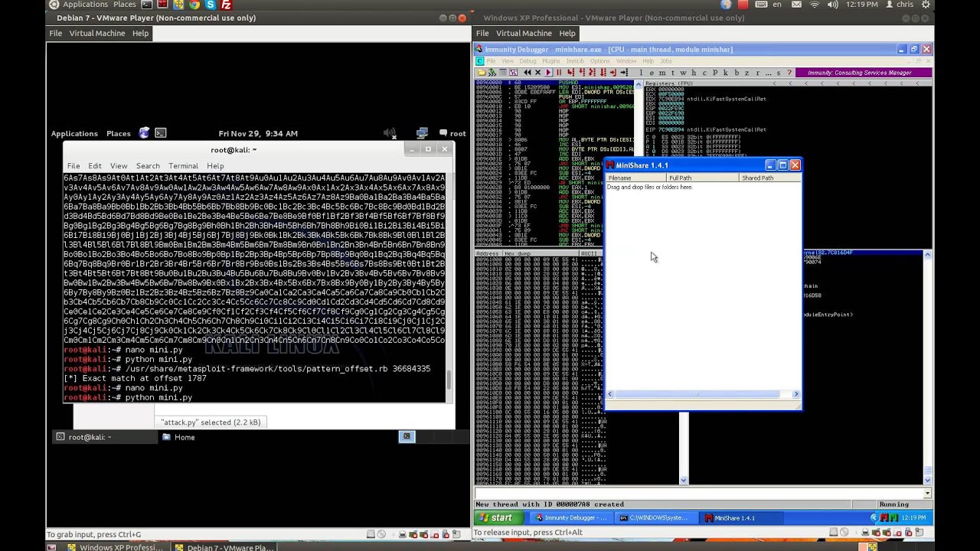Viewport: 980px width, 551px height.
Task: Open memory map with 'm' button
Action: point(662,73)
